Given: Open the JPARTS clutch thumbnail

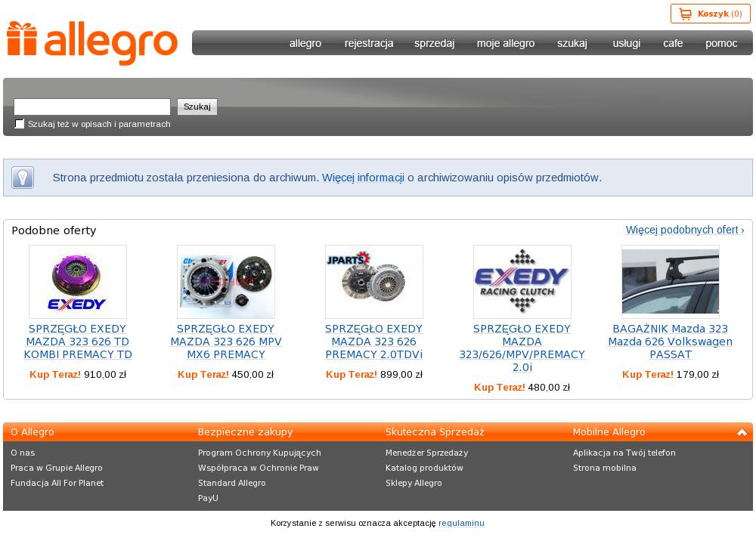Looking at the screenshot, I should 373,282.
